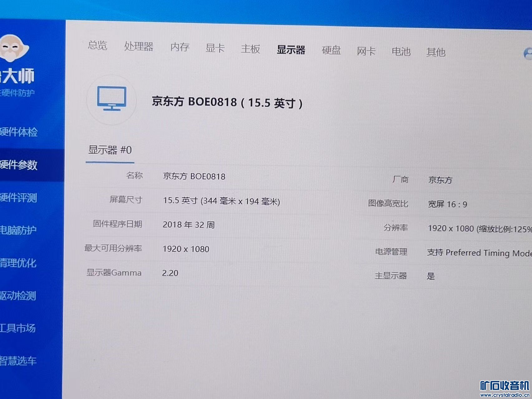Select 硬件参数 in the sidebar

point(19,165)
